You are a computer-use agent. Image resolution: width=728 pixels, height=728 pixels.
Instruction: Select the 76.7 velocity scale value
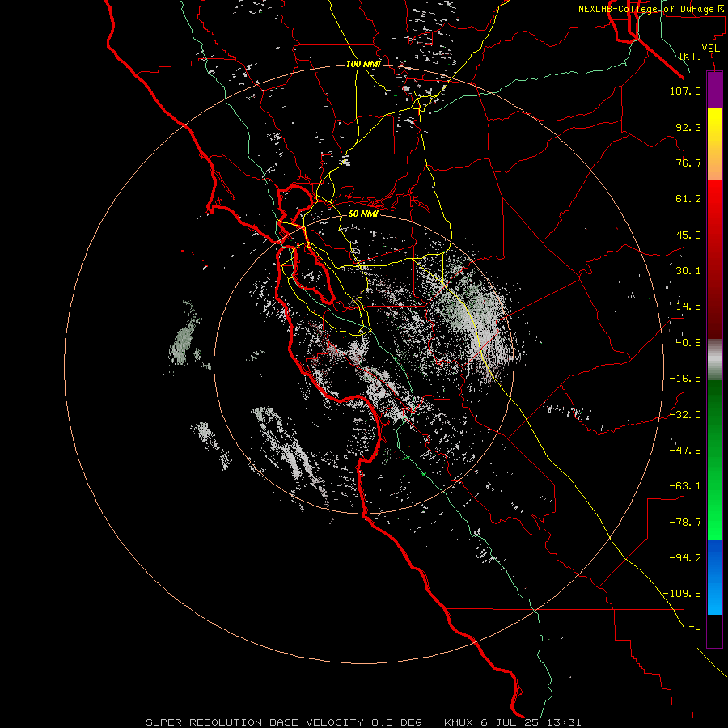point(688,163)
